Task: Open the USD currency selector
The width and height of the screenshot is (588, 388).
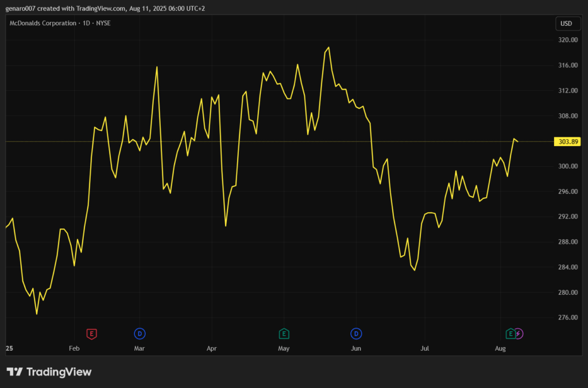Action: pyautogui.click(x=566, y=24)
